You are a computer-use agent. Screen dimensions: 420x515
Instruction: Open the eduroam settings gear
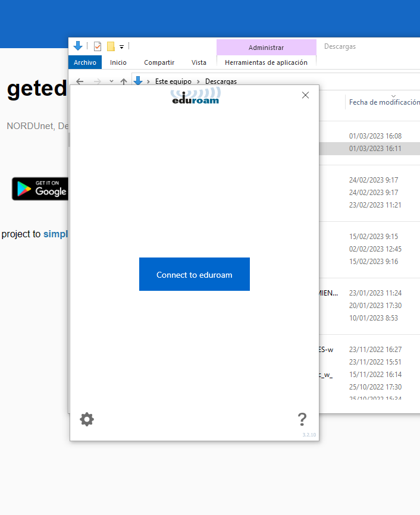[87, 419]
